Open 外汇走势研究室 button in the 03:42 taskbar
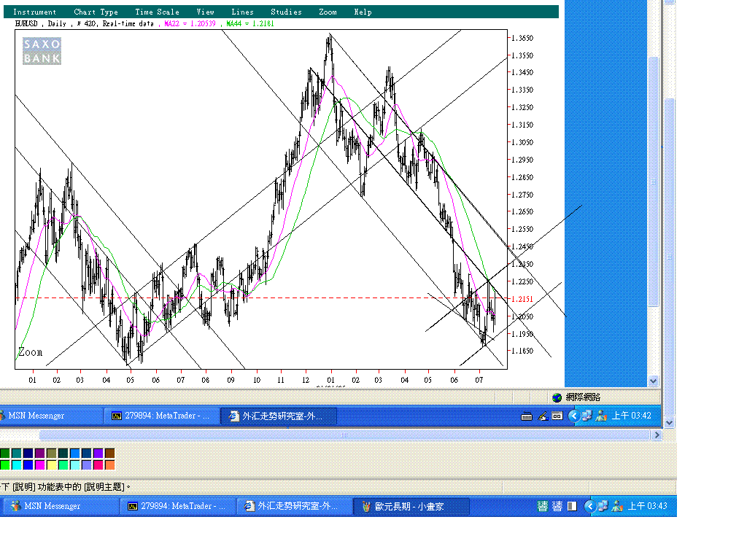Image resolution: width=747 pixels, height=560 pixels. 279,416
